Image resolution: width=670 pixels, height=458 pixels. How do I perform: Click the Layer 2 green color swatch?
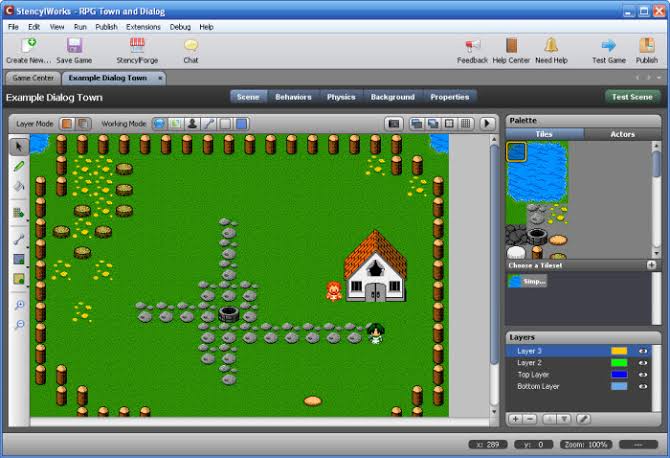coord(619,363)
